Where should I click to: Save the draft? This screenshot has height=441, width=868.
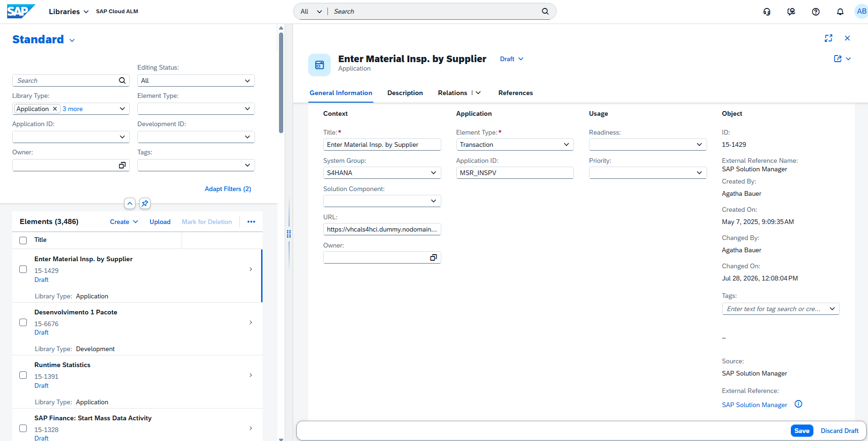coord(802,431)
